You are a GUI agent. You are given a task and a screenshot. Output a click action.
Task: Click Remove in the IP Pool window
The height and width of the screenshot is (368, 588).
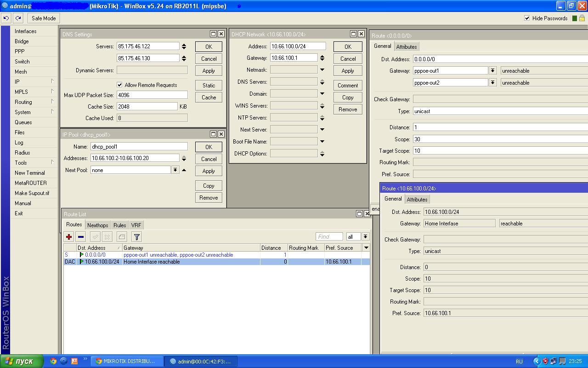(209, 198)
